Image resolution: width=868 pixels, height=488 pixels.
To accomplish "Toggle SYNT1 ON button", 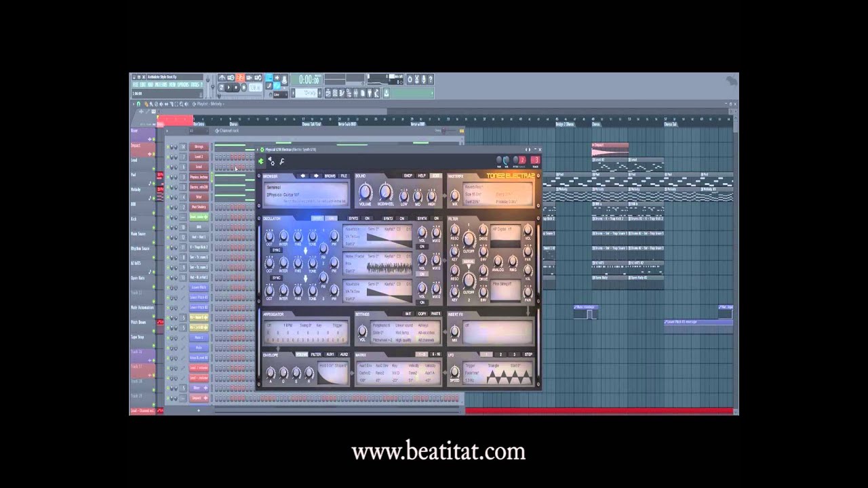I will click(x=331, y=218).
